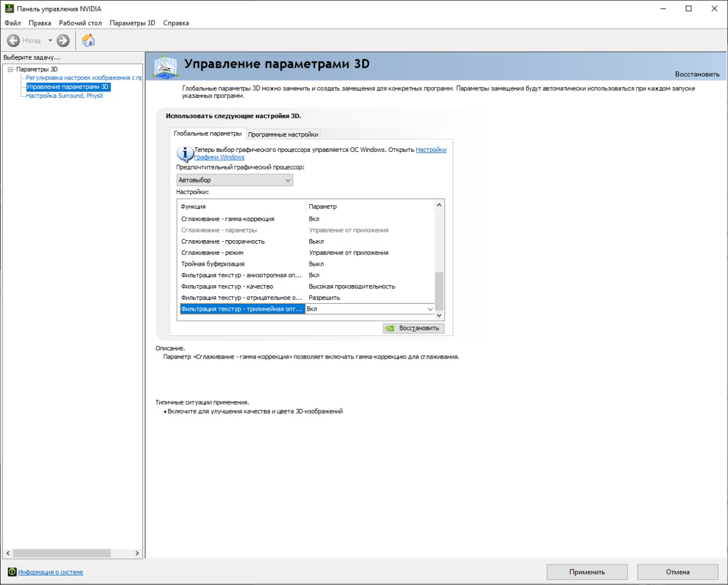The width and height of the screenshot is (728, 585).
Task: Select Управление параметрами 3D tree item
Action: coord(68,87)
